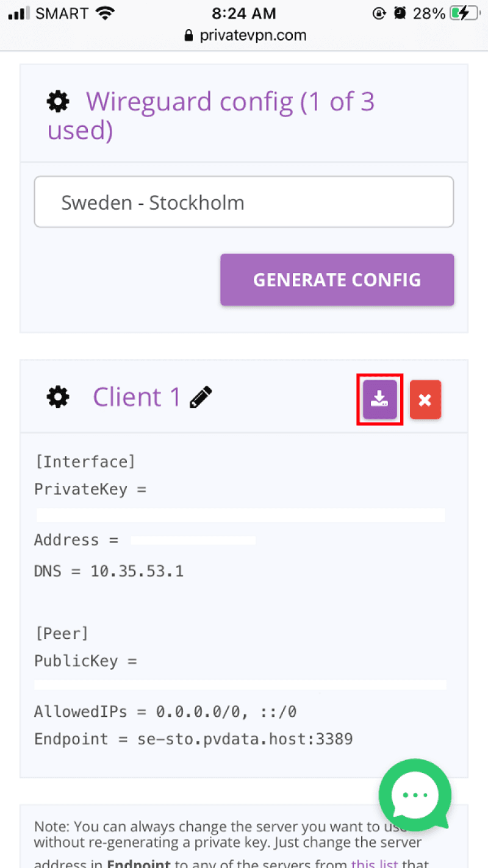Click the Client 1 heading text
The width and height of the screenshot is (488, 868).
137,397
